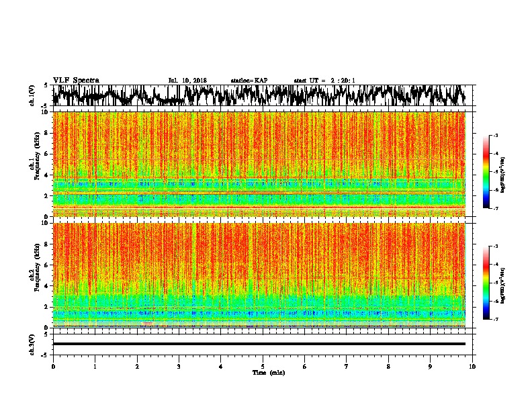Click the "2" tick on the time axis
Screen dimensions: 532x411
click(137, 367)
